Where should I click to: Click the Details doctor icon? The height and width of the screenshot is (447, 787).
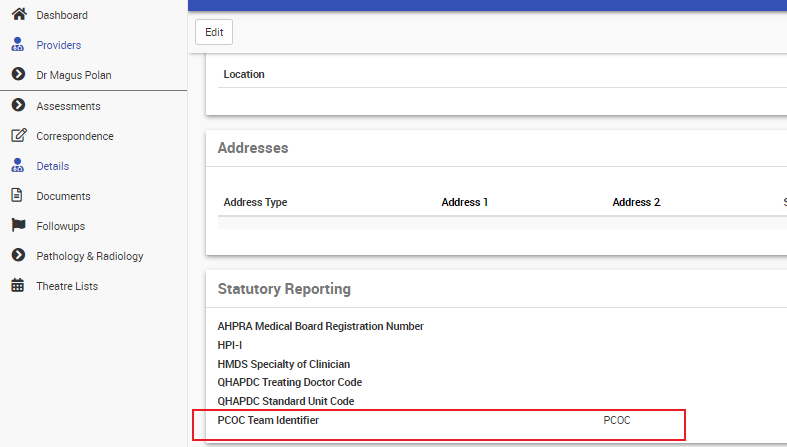(18, 165)
